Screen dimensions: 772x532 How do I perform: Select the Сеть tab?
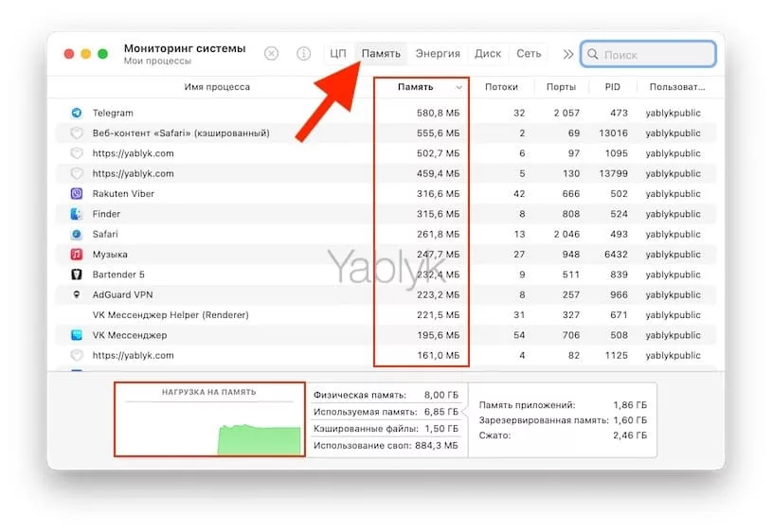(x=529, y=54)
